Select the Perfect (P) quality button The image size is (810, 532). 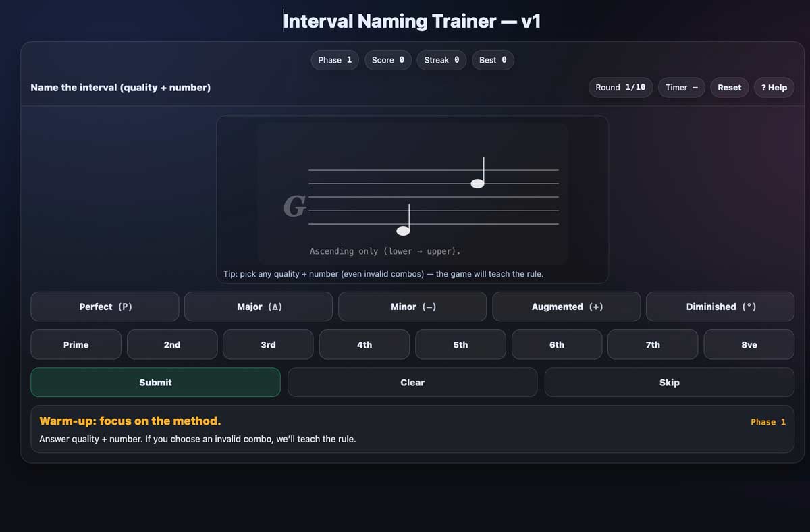[x=105, y=307]
